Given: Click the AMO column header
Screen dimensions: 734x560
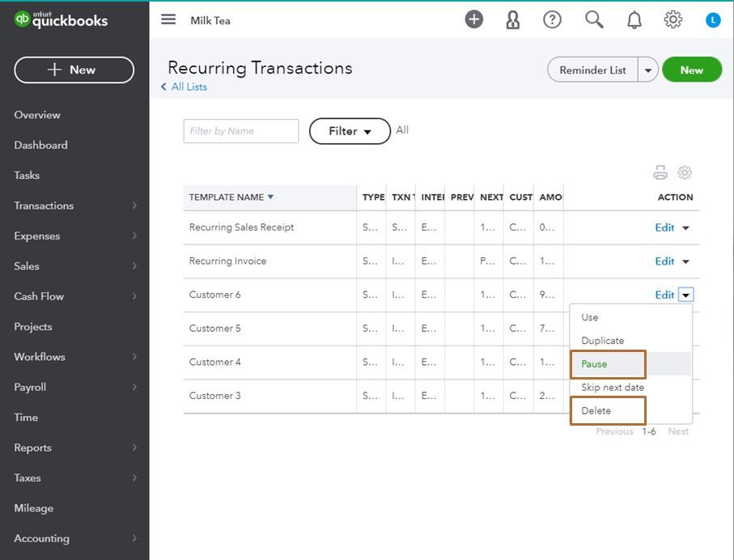Looking at the screenshot, I should [x=550, y=197].
